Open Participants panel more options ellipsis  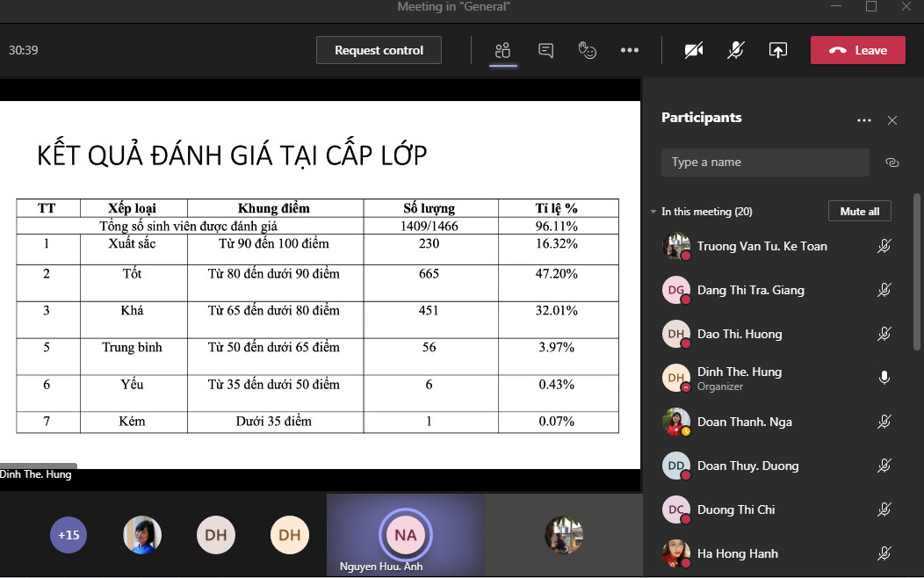[864, 120]
